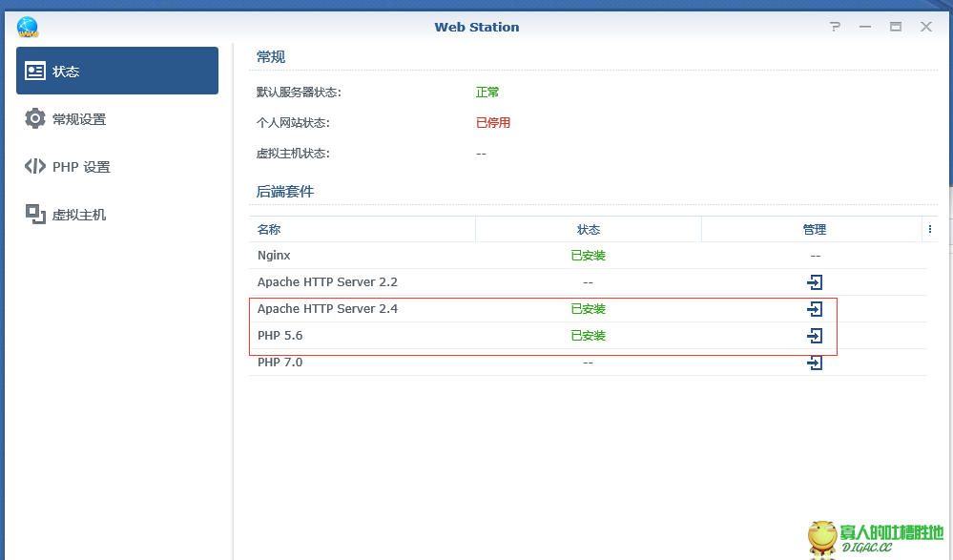Open the 虚拟主机 virtual host tab

pyautogui.click(x=117, y=214)
